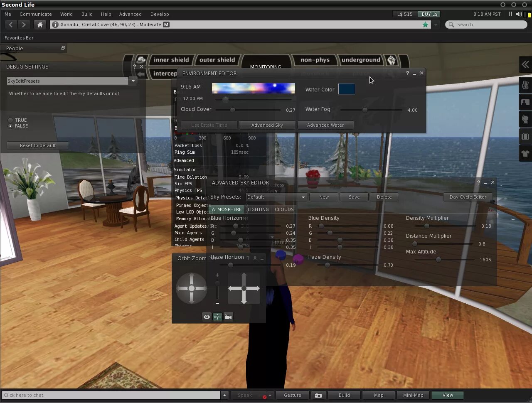Image resolution: width=532 pixels, height=403 pixels.
Task: Pause media with the pause icon
Action: [510, 14]
